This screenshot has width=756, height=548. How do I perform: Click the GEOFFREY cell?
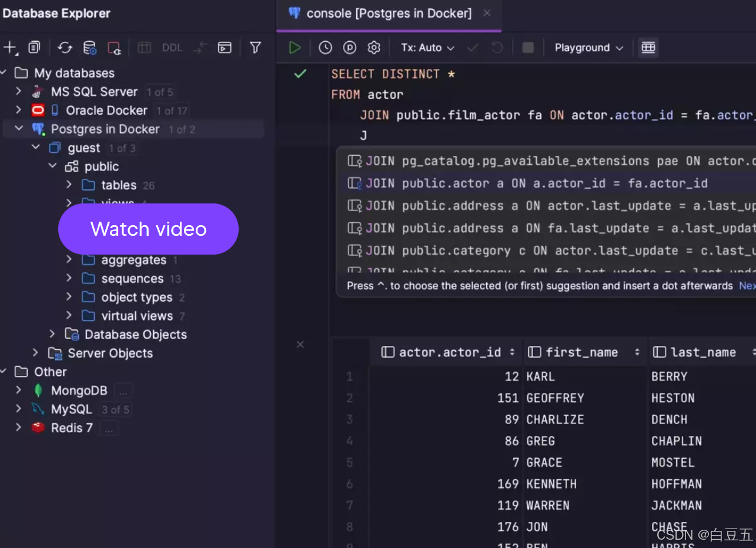coord(555,398)
